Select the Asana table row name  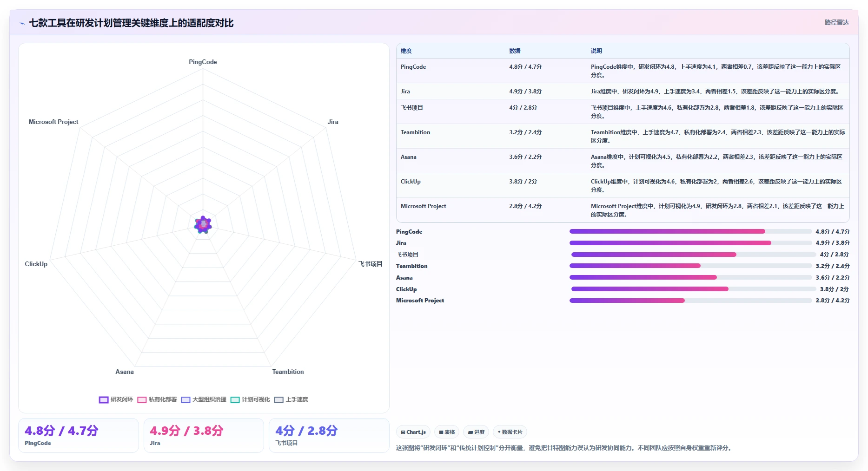[x=409, y=157]
